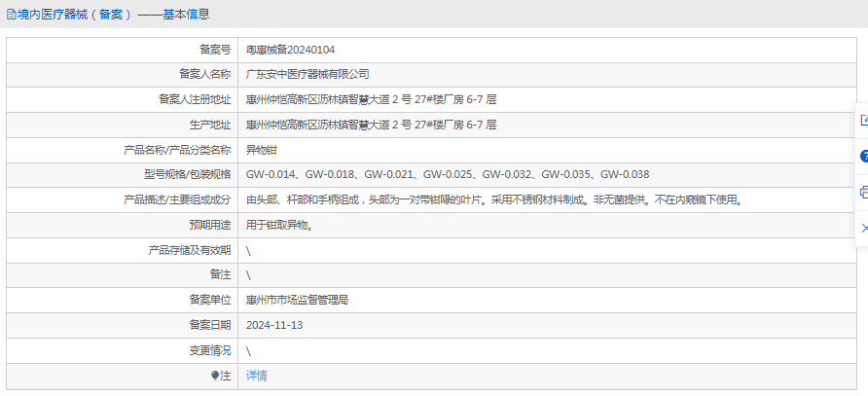Click product description starting 由头部、杆部
This screenshot has width=868, height=396.
click(493, 199)
